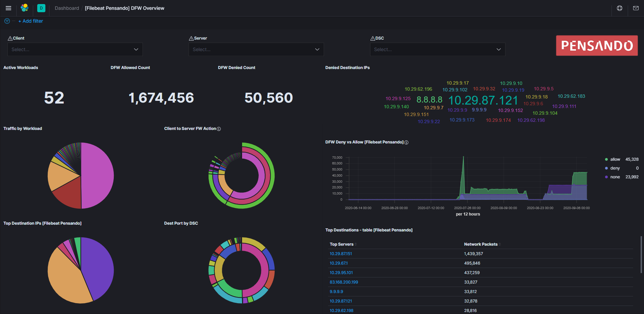The height and width of the screenshot is (314, 644).
Task: Open the Server selection dropdown
Action: 256,49
